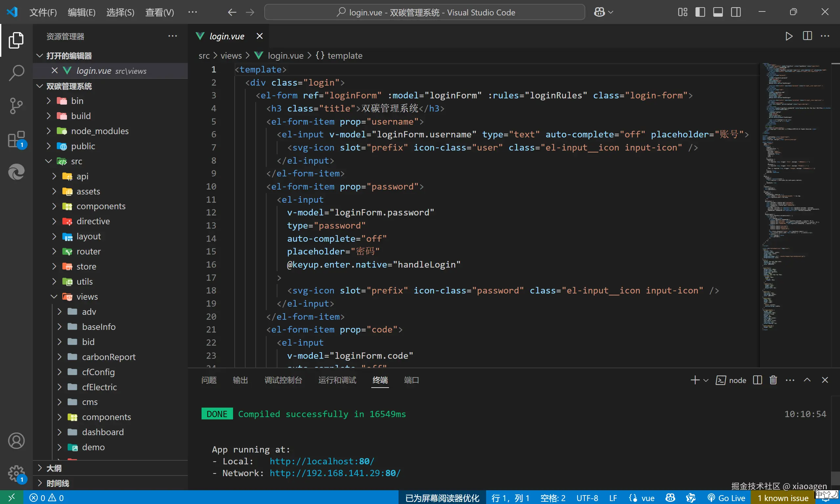Open the Manage gear icon

(x=16, y=473)
